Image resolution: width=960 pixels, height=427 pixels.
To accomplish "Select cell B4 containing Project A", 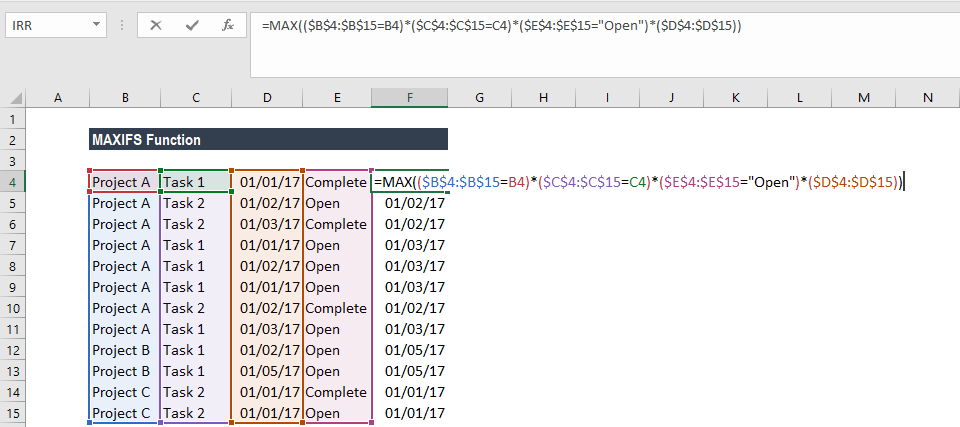I will [124, 182].
